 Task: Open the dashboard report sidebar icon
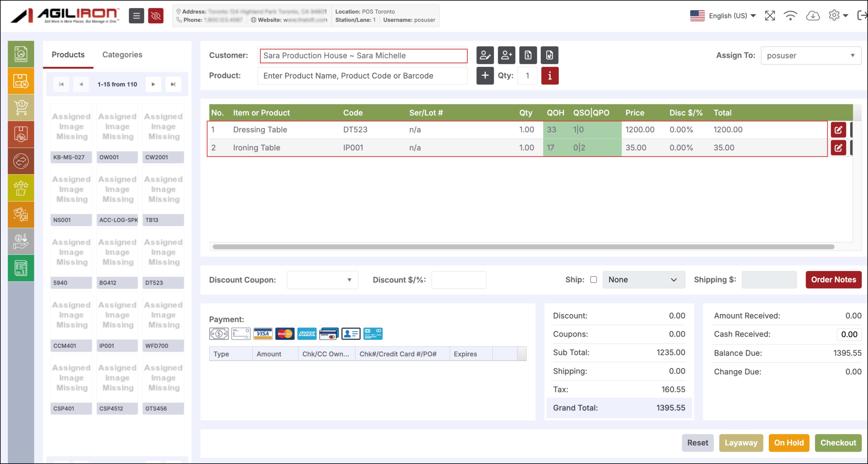tap(21, 54)
